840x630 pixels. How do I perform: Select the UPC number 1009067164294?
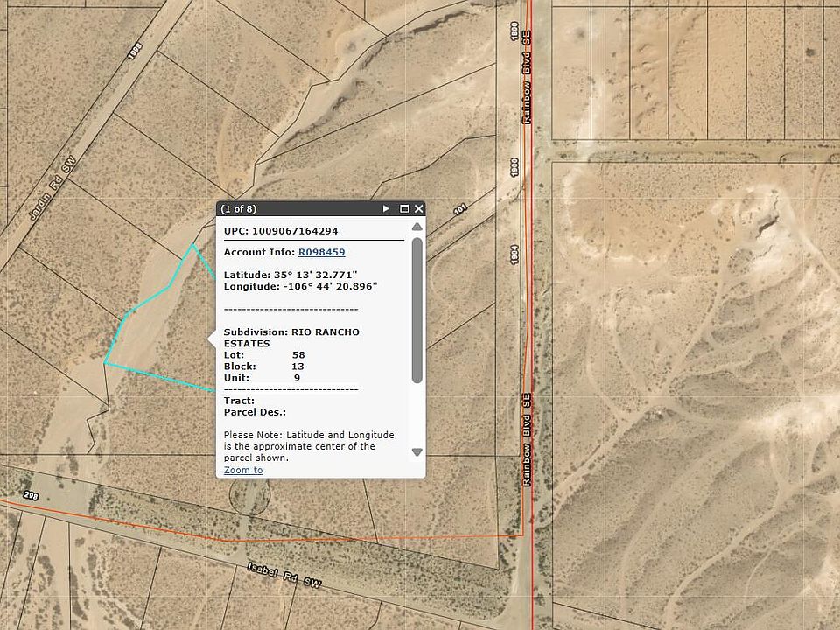[x=295, y=231]
